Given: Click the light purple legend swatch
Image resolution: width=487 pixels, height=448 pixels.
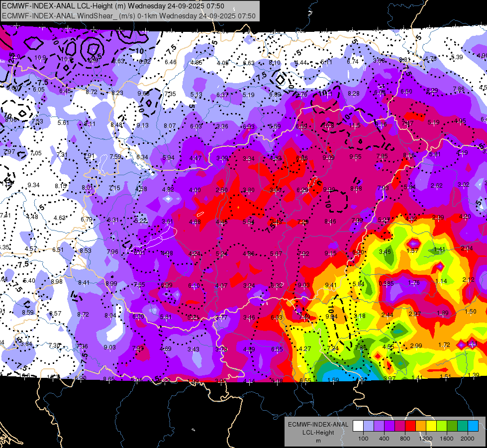Looking at the screenshot, I should [x=379, y=426].
